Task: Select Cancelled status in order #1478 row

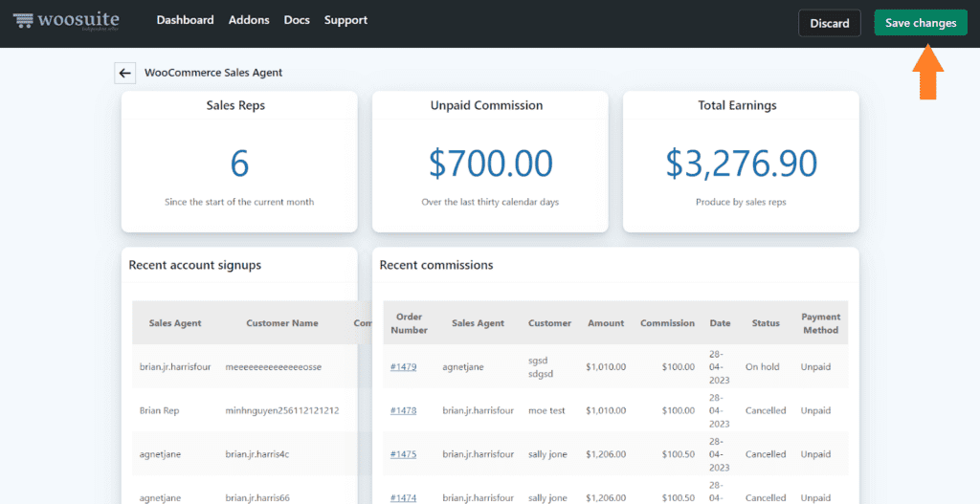Action: (x=766, y=410)
